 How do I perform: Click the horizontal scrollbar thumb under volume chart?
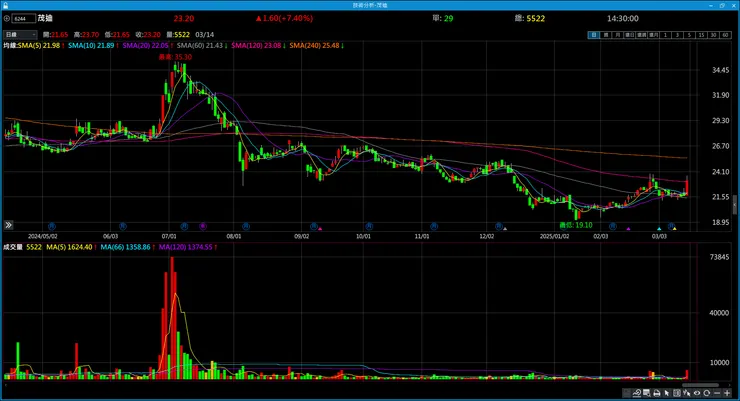(700, 385)
